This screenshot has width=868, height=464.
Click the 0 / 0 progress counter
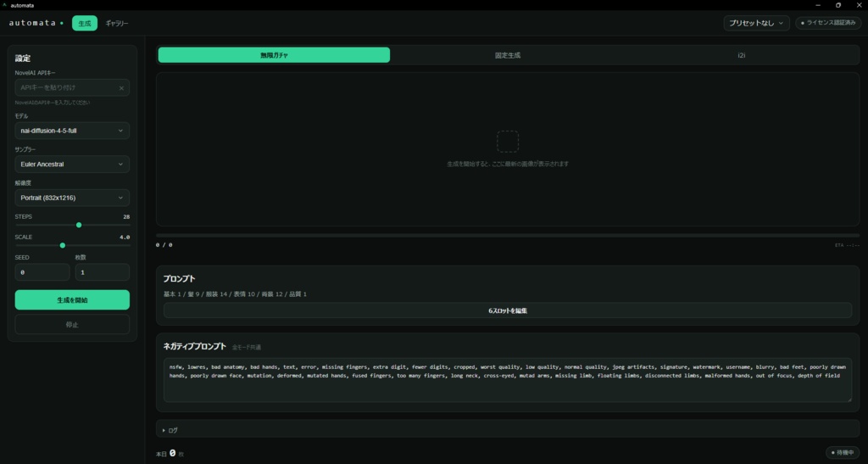tap(164, 245)
